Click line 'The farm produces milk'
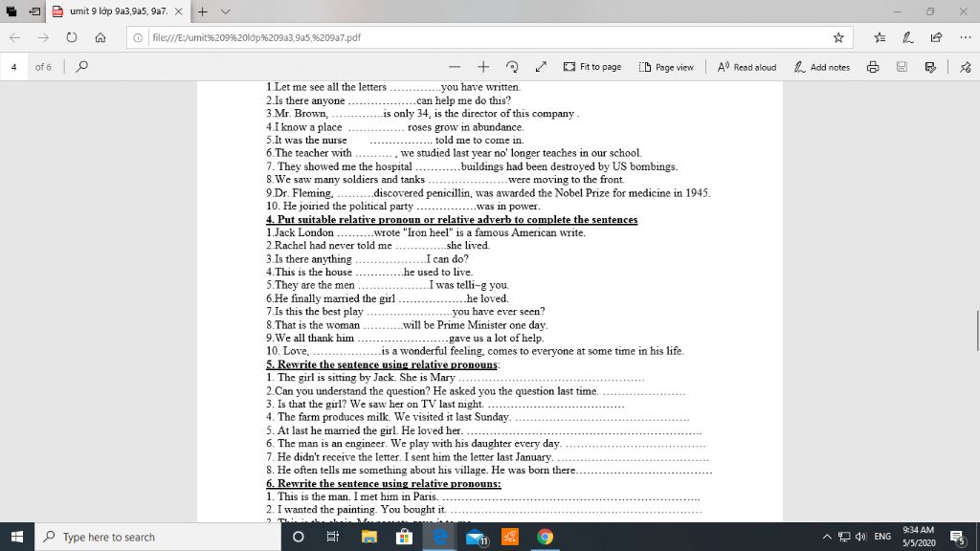Screen dimensions: 980x551 coord(478,417)
